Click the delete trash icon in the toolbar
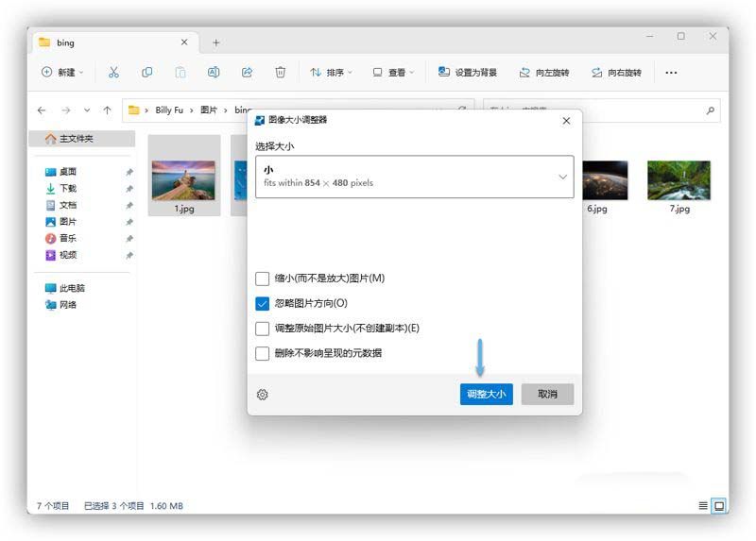The image size is (756, 541). pos(281,72)
